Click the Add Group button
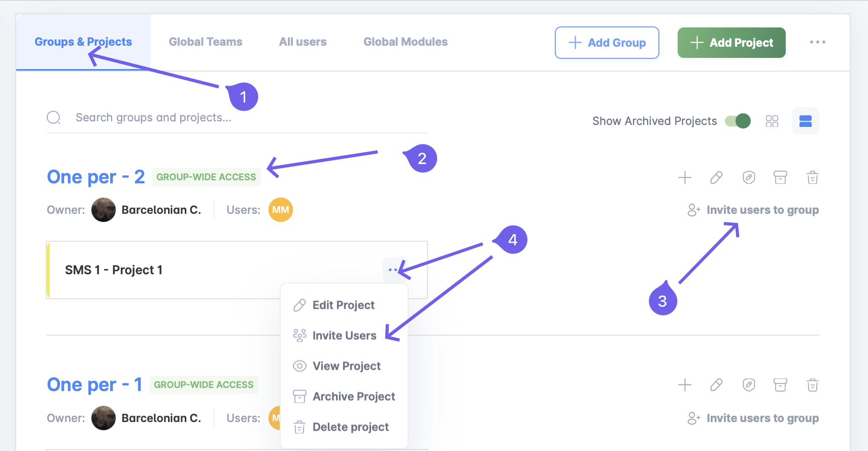868x451 pixels. pos(607,43)
